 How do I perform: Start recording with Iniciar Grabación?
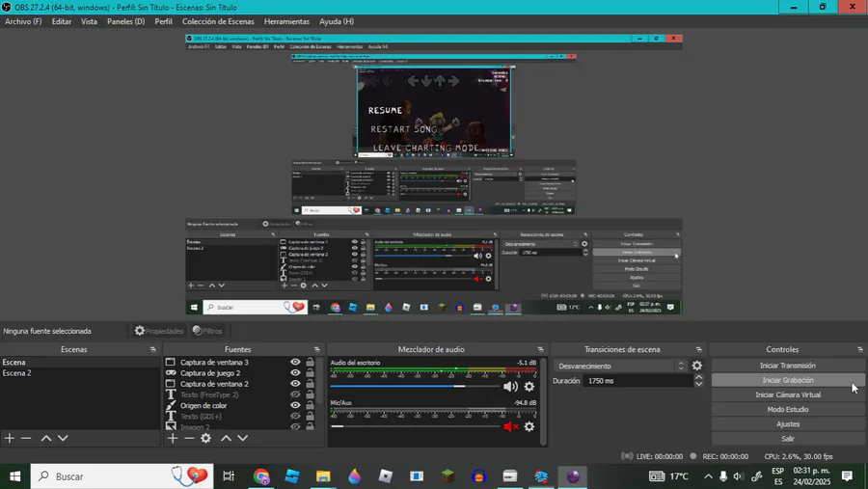click(787, 380)
